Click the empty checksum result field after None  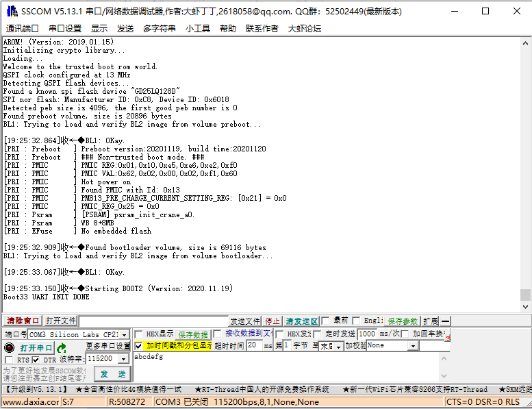[435, 346]
